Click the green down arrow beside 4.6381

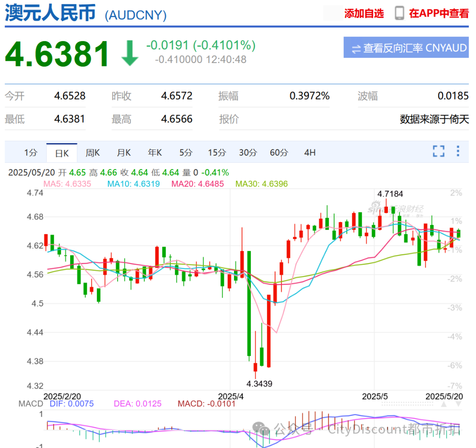(x=130, y=53)
